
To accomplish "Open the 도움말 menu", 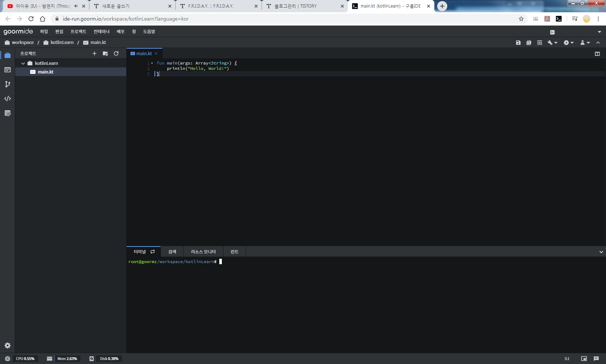I will point(149,32).
